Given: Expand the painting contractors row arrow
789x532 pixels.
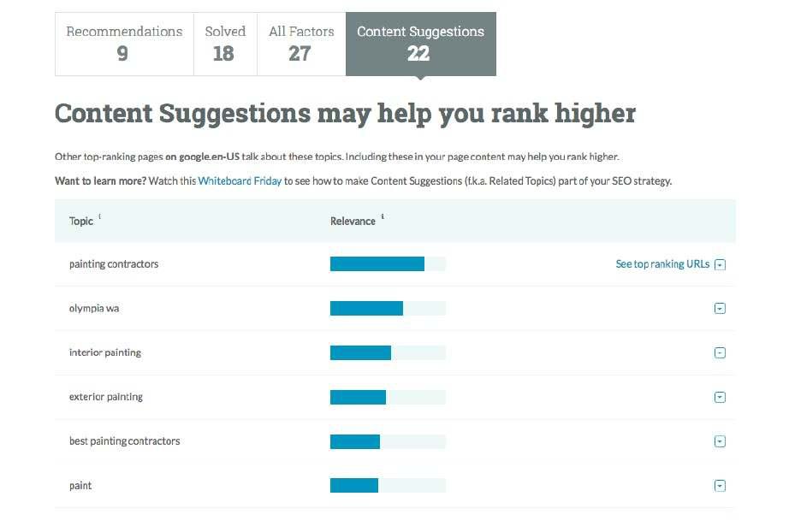Looking at the screenshot, I should pos(720,264).
